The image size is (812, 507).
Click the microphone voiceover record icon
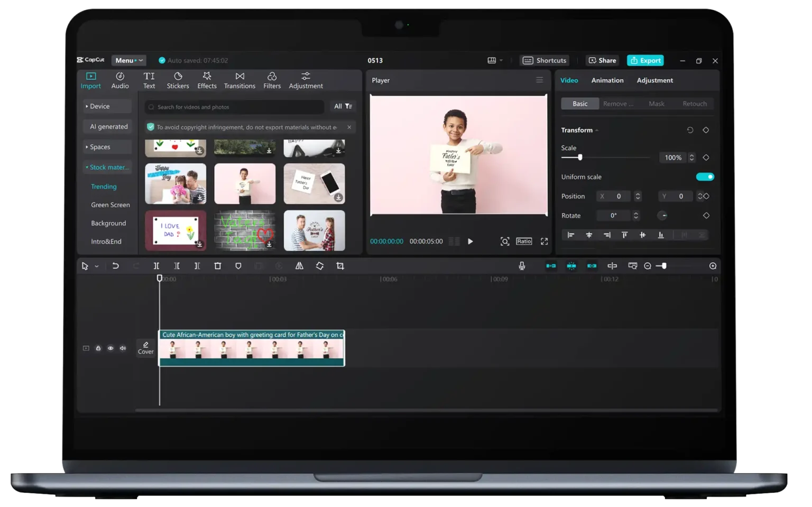click(522, 266)
